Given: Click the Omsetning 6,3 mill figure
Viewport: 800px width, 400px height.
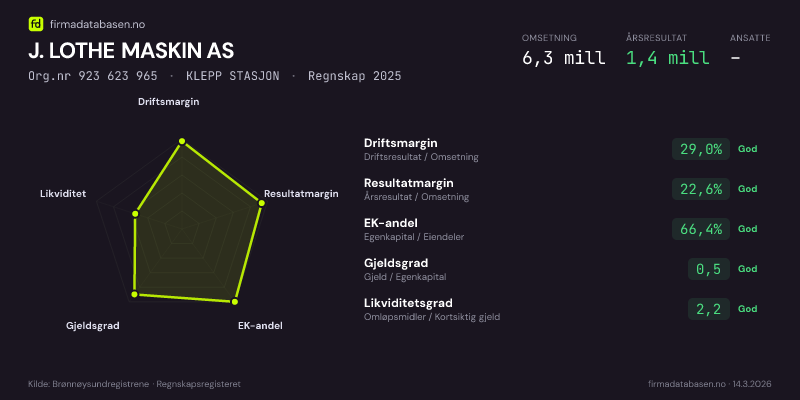Looking at the screenshot, I should 563,58.
